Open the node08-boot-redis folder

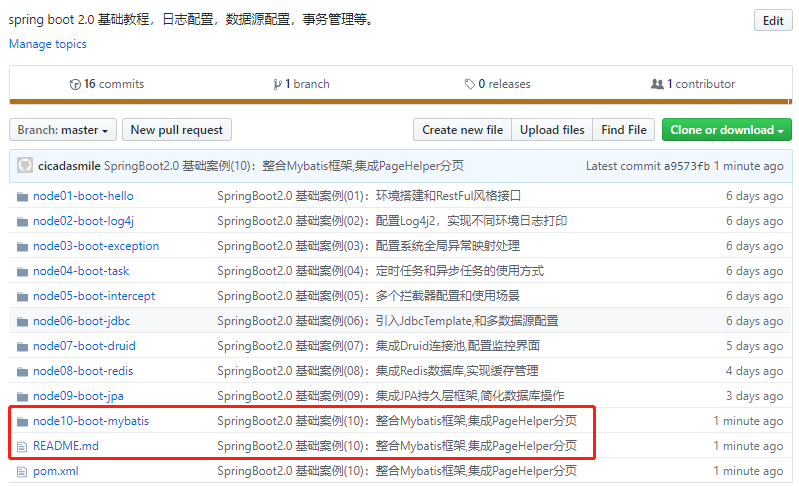[x=83, y=371]
